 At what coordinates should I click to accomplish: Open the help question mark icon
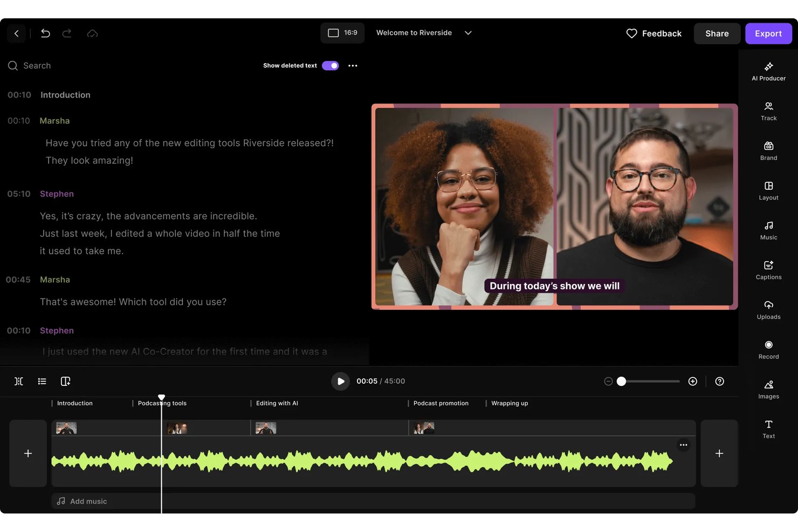(719, 381)
